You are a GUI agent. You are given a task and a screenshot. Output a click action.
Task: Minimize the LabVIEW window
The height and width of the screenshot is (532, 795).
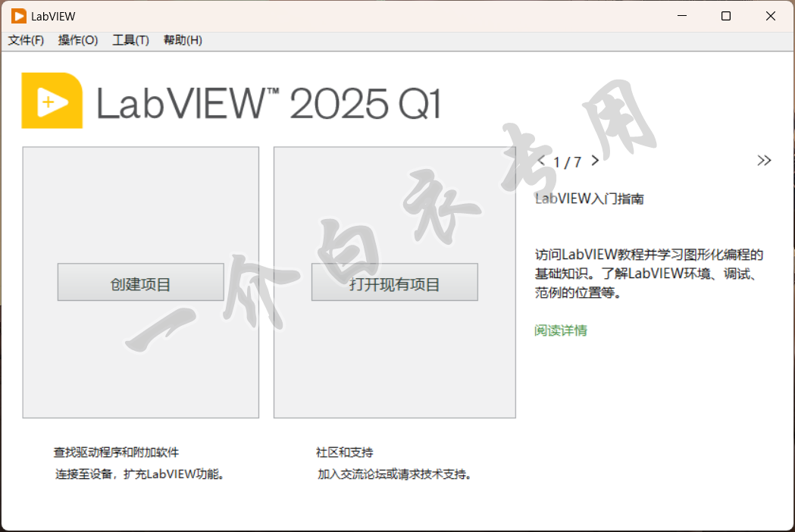pos(682,16)
